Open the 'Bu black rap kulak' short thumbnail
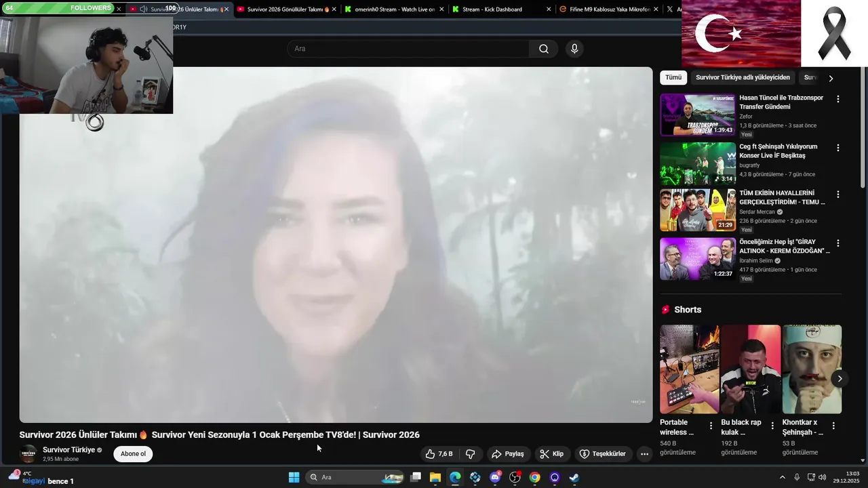 (751, 369)
